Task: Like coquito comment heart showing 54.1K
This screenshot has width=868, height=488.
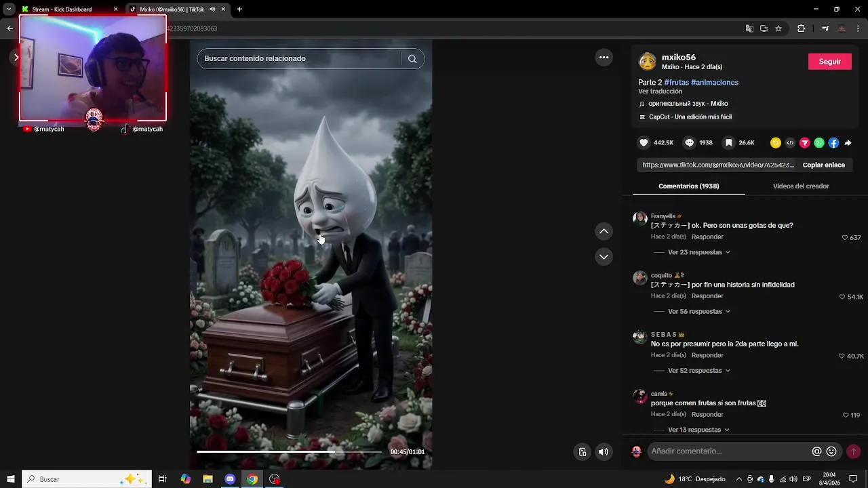Action: [x=842, y=297]
